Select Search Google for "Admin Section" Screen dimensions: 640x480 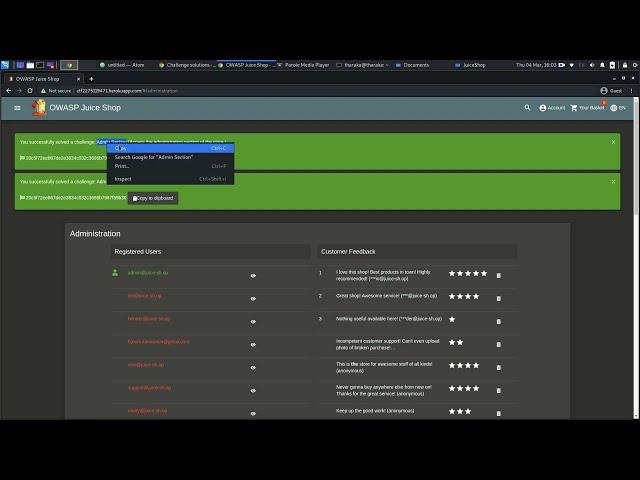(170, 157)
